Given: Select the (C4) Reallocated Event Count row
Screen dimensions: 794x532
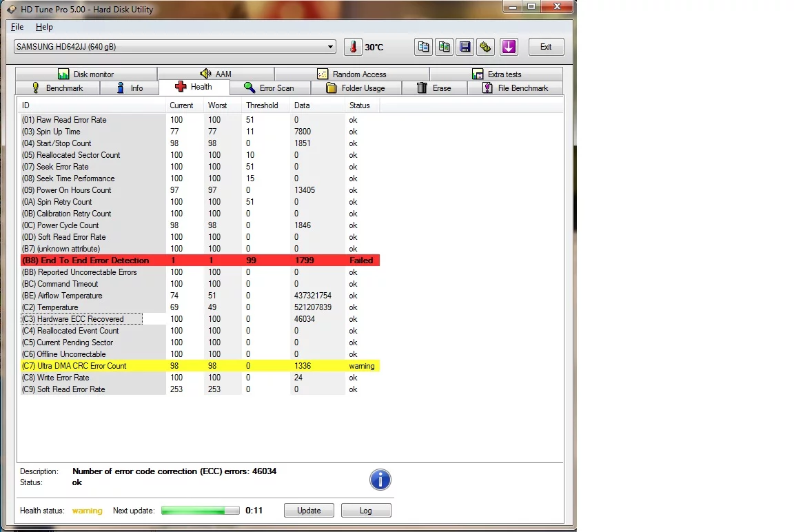Looking at the screenshot, I should tap(200, 331).
